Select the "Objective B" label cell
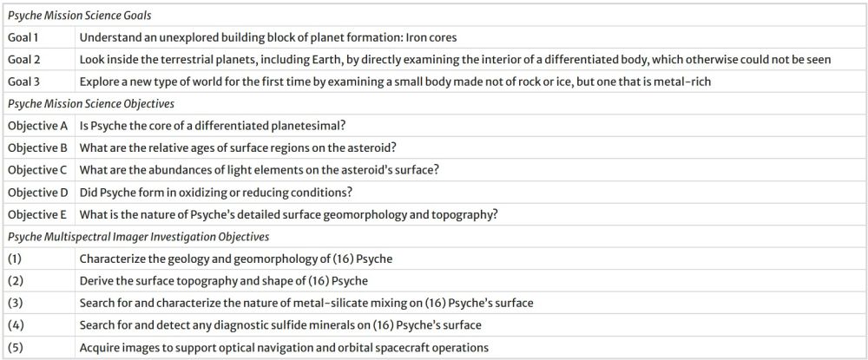Screen dimensions: 868x360 click(x=37, y=147)
